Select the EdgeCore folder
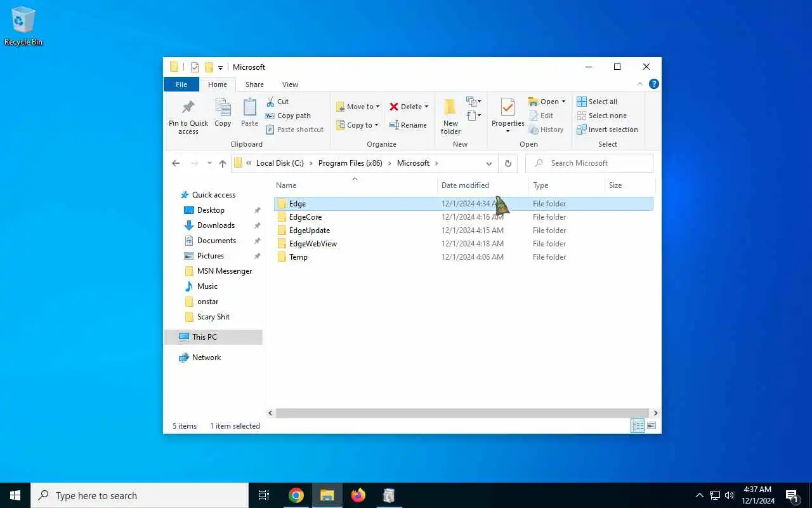The width and height of the screenshot is (812, 508). click(464, 217)
